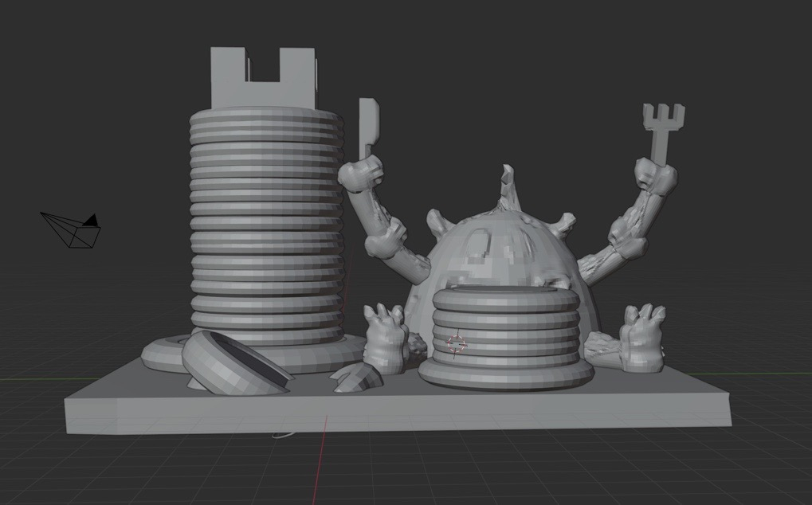
Task: Select the knob on dome's right side
Action: pyautogui.click(x=563, y=225)
